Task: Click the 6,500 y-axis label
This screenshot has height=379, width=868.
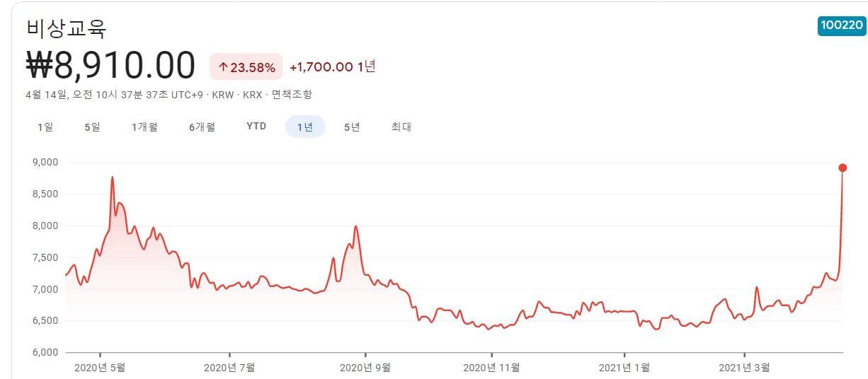Action: (44, 320)
